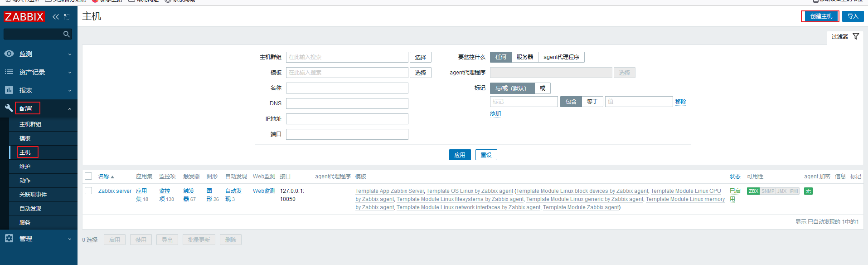Image resolution: width=868 pixels, height=265 pixels.
Task: Select 等于 tag operator
Action: coord(592,102)
